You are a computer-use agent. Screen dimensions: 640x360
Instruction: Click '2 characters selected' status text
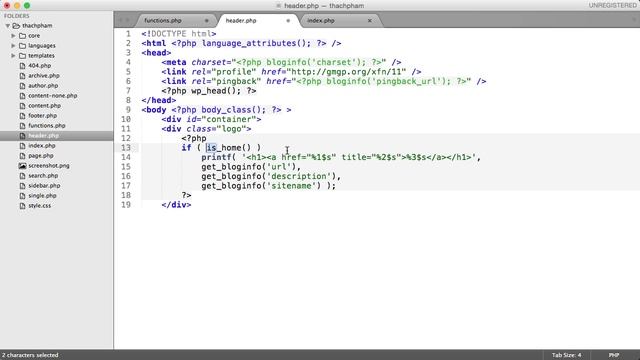[30, 355]
